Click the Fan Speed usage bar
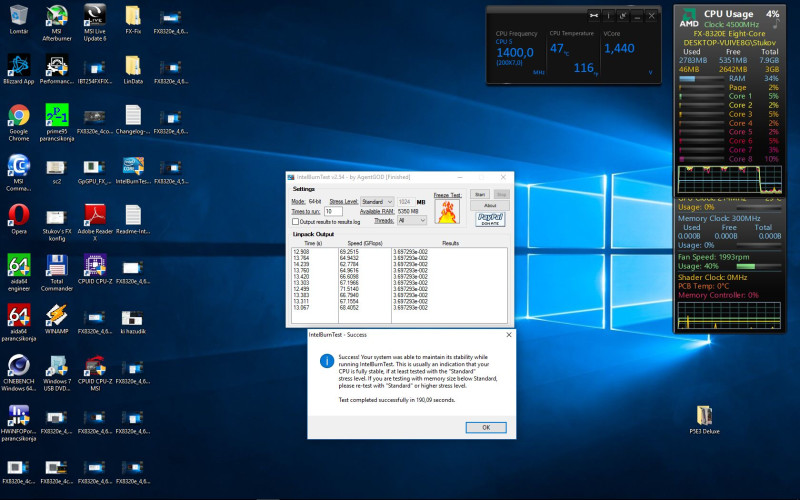The width and height of the screenshot is (800, 500). click(758, 266)
